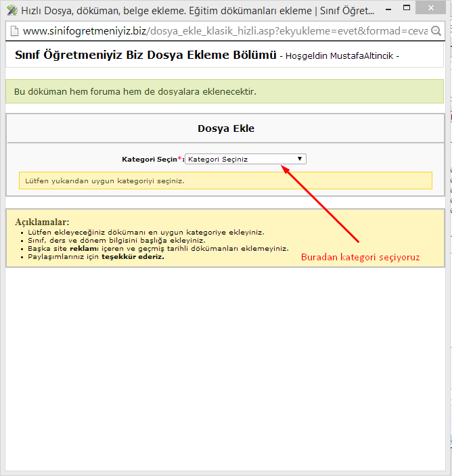Click the green notice about forum and files
This screenshot has width=452, height=476.
(x=135, y=91)
